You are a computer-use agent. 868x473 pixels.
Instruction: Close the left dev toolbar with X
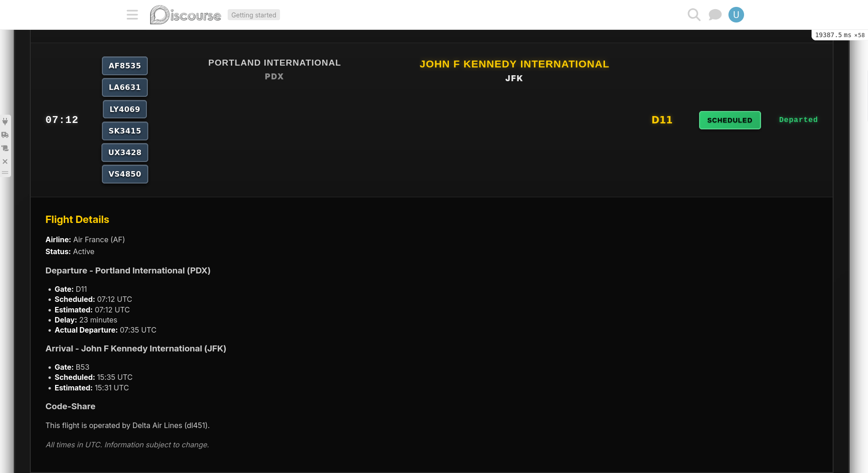pos(5,161)
